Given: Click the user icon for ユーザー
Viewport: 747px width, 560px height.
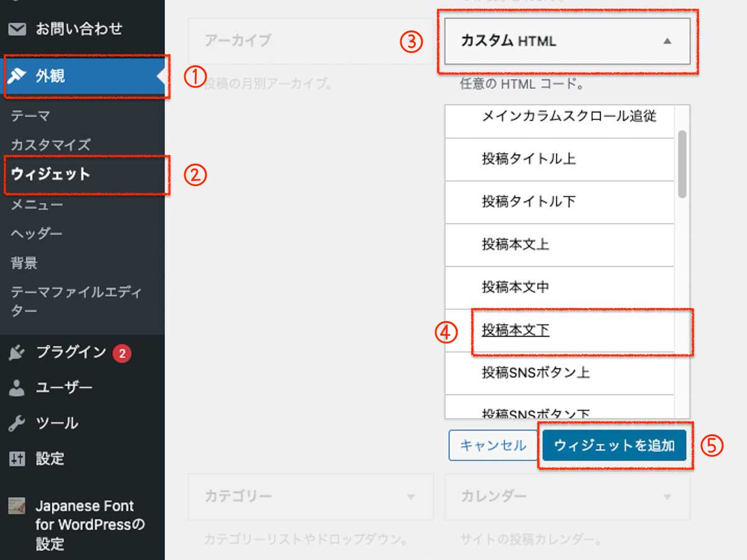Looking at the screenshot, I should [x=17, y=388].
